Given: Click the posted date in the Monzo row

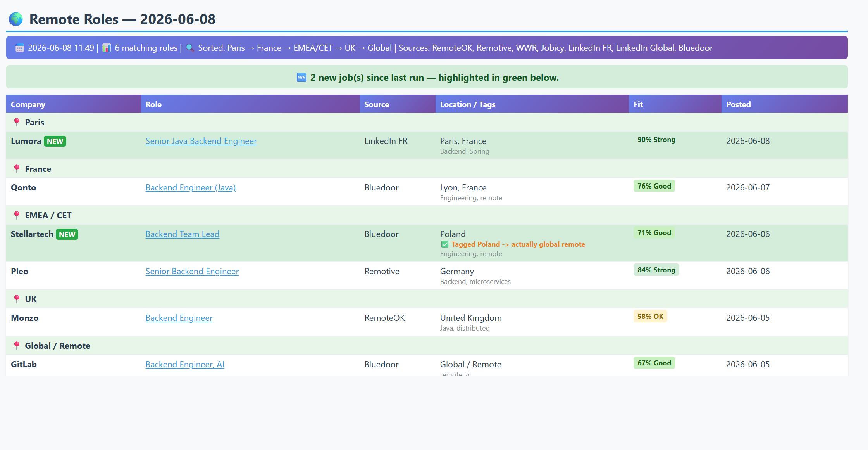Looking at the screenshot, I should click(x=748, y=318).
